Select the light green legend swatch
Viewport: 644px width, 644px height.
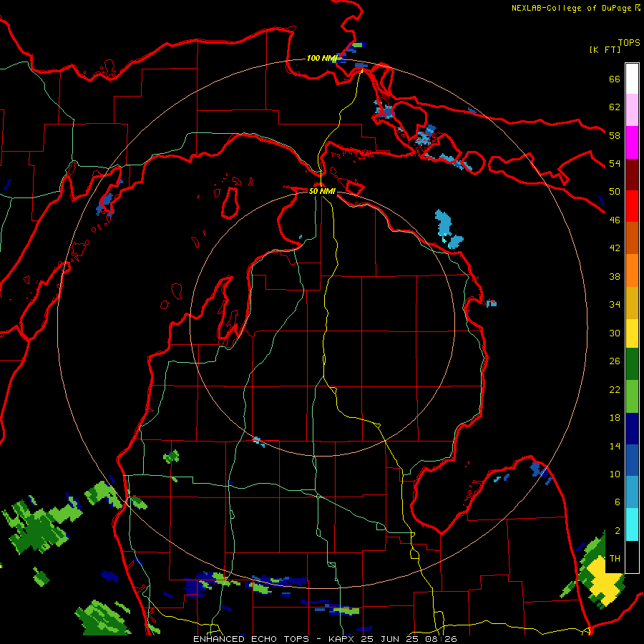pyautogui.click(x=632, y=396)
